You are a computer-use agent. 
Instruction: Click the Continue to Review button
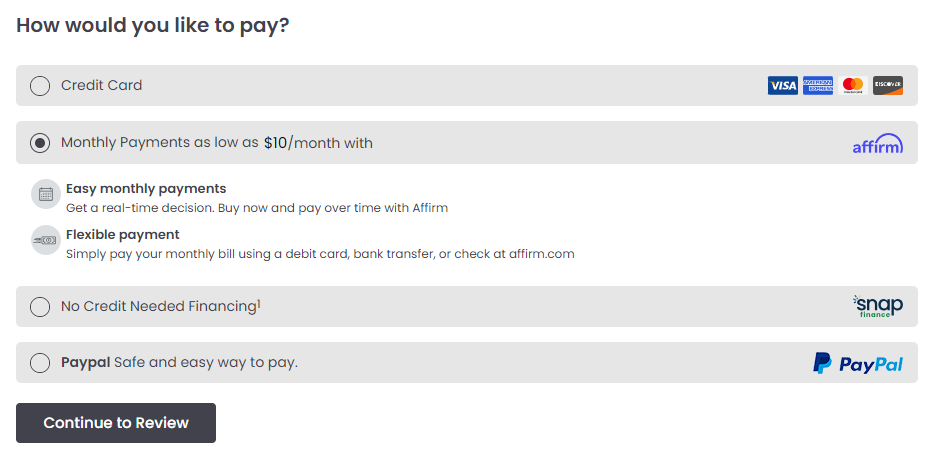(116, 423)
